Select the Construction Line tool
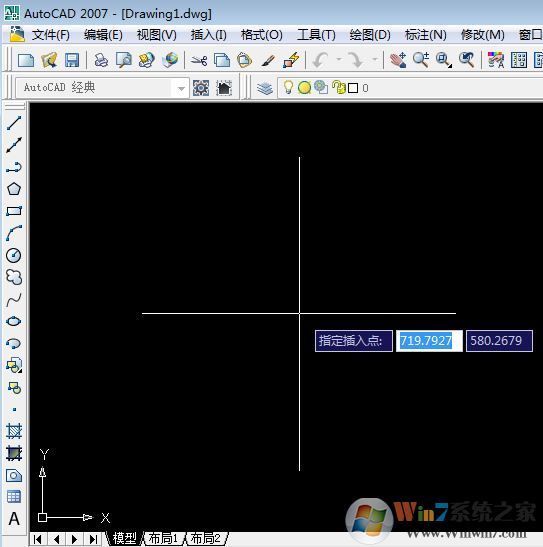Image resolution: width=543 pixels, height=547 pixels. click(14, 145)
